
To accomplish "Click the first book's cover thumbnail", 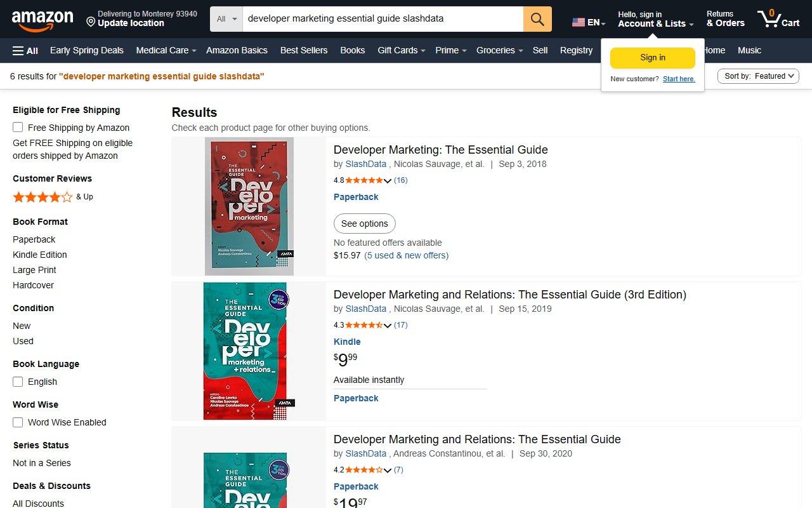I will click(x=249, y=206).
